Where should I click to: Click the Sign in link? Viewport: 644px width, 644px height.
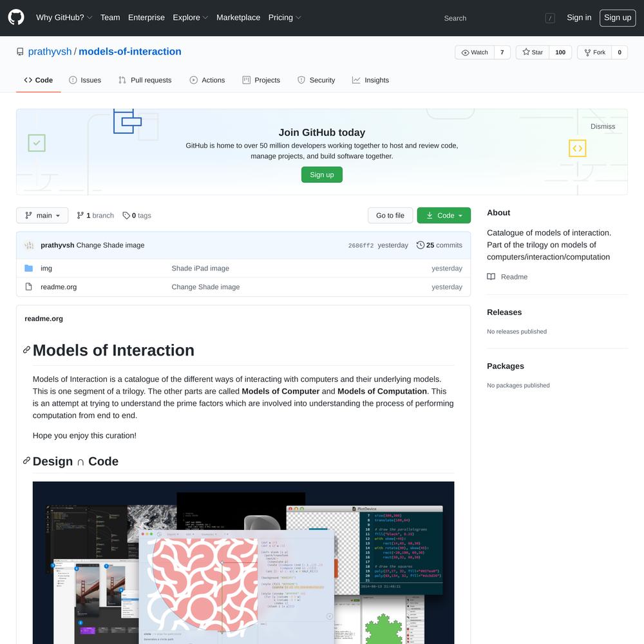(579, 17)
